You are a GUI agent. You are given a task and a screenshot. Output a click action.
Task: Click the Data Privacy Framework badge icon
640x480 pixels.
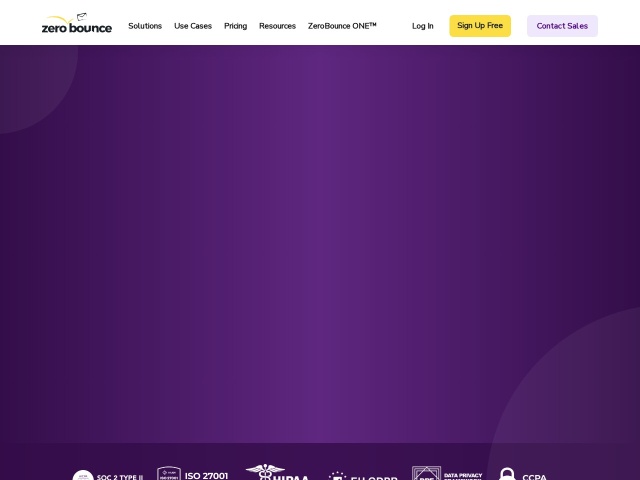point(426,473)
